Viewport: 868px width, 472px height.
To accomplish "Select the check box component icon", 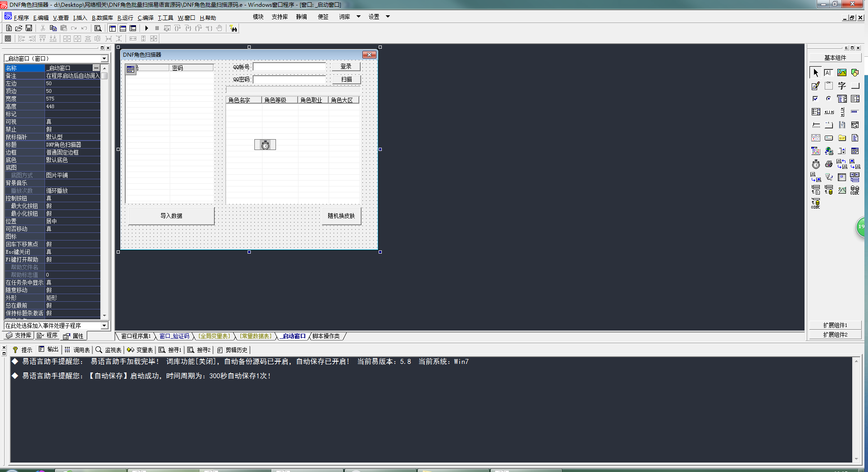I will point(816,99).
